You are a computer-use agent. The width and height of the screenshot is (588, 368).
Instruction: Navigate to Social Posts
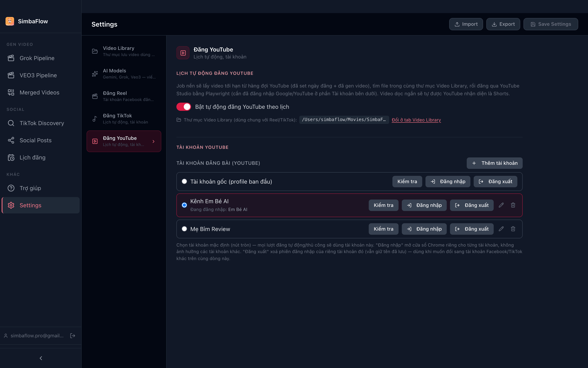coord(41,140)
